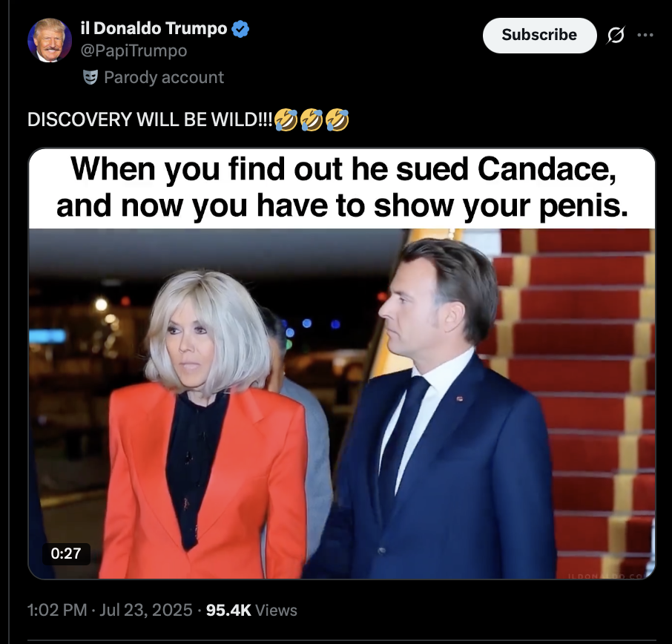Viewport: 672px width, 644px height.
Task: View the 95.4K Views analytics
Action: tap(251, 610)
